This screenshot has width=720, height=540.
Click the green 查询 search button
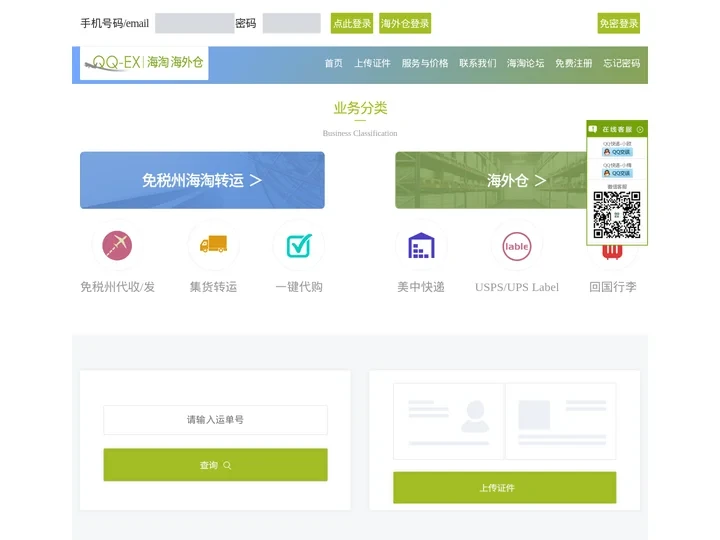(215, 465)
